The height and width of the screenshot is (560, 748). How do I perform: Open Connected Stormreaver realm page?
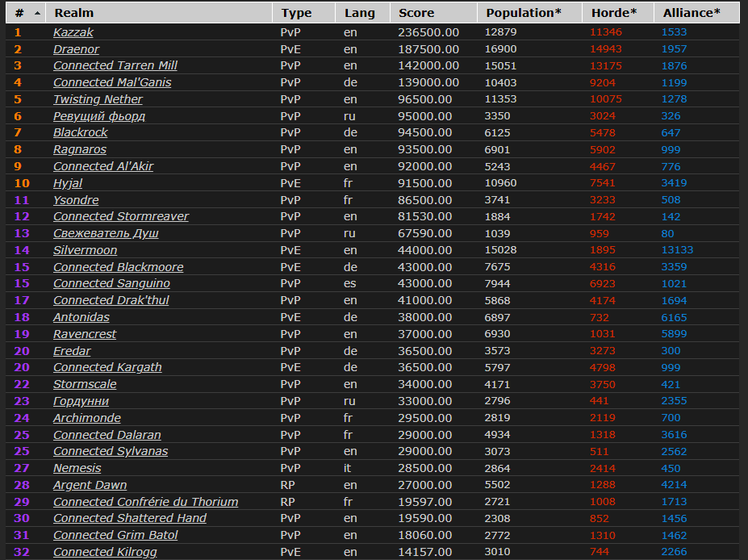tap(121, 216)
